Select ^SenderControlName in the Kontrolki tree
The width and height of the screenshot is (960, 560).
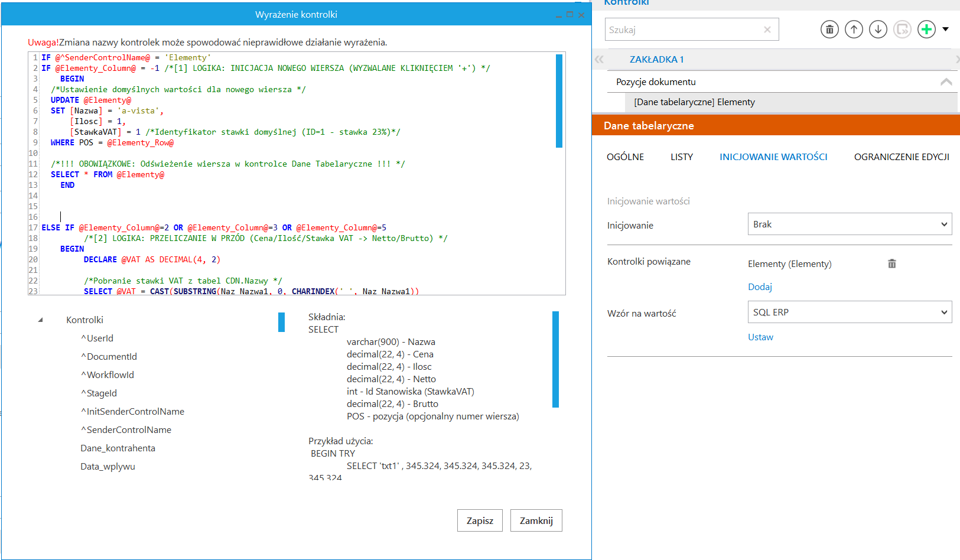coord(129,430)
